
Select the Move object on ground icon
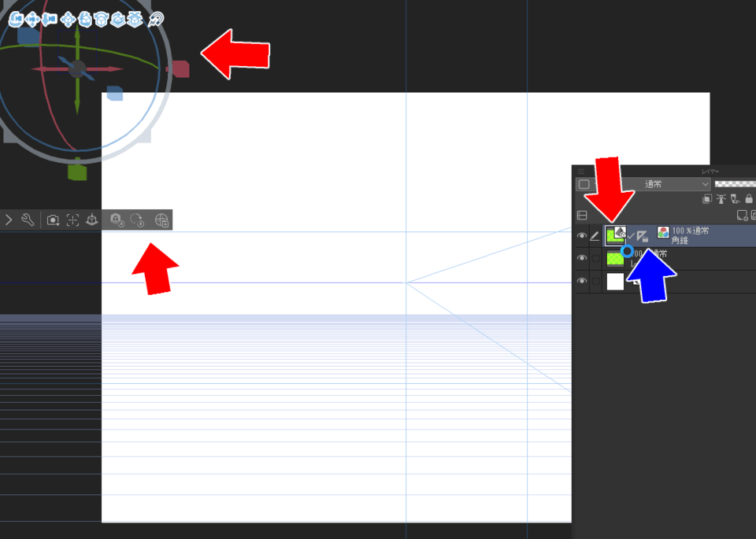135,19
